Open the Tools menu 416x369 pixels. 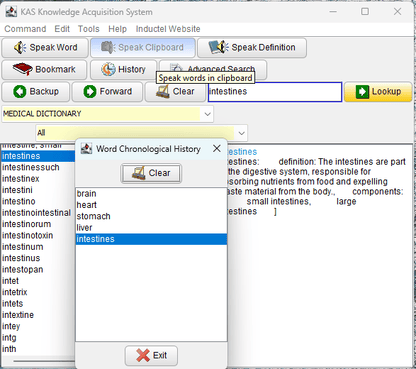89,29
